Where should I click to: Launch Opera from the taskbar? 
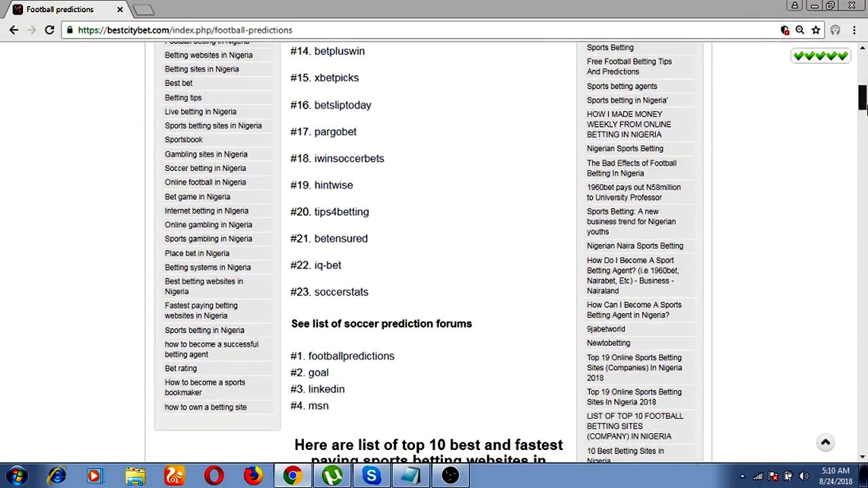click(214, 476)
